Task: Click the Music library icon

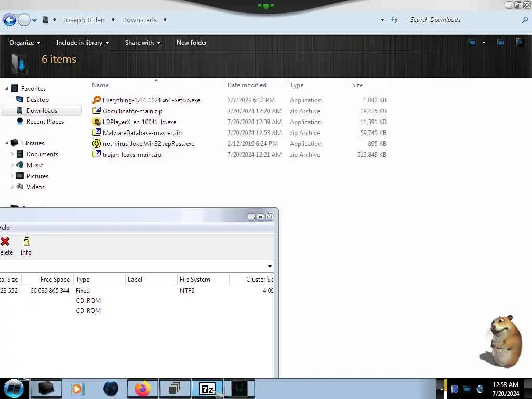Action: point(20,165)
